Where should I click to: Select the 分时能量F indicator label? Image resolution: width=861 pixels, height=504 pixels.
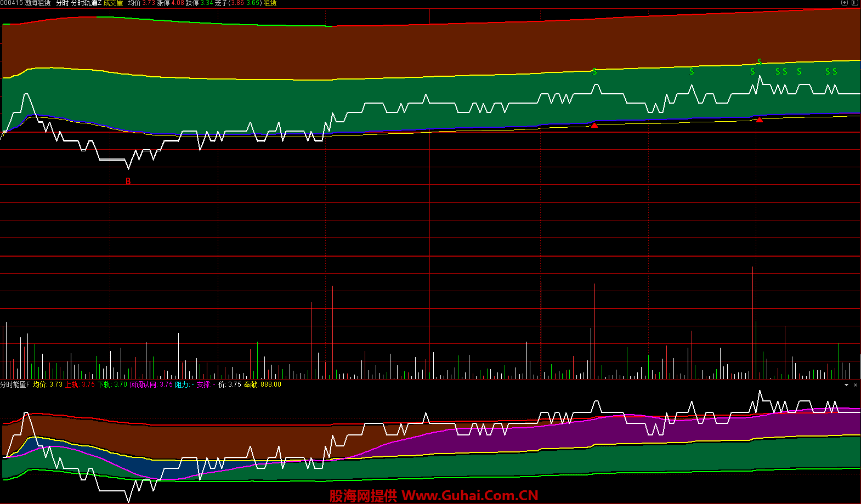click(15, 385)
